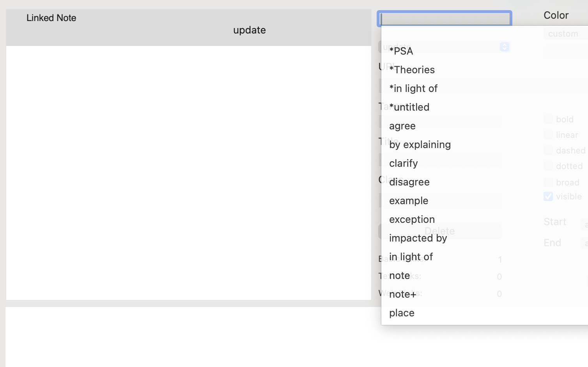Viewport: 588px width, 367px height.
Task: Choose the "agree" link type
Action: (x=402, y=126)
